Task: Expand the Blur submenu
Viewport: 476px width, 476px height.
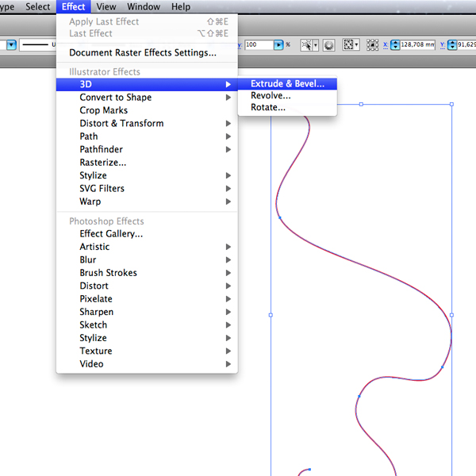Action: click(x=147, y=260)
